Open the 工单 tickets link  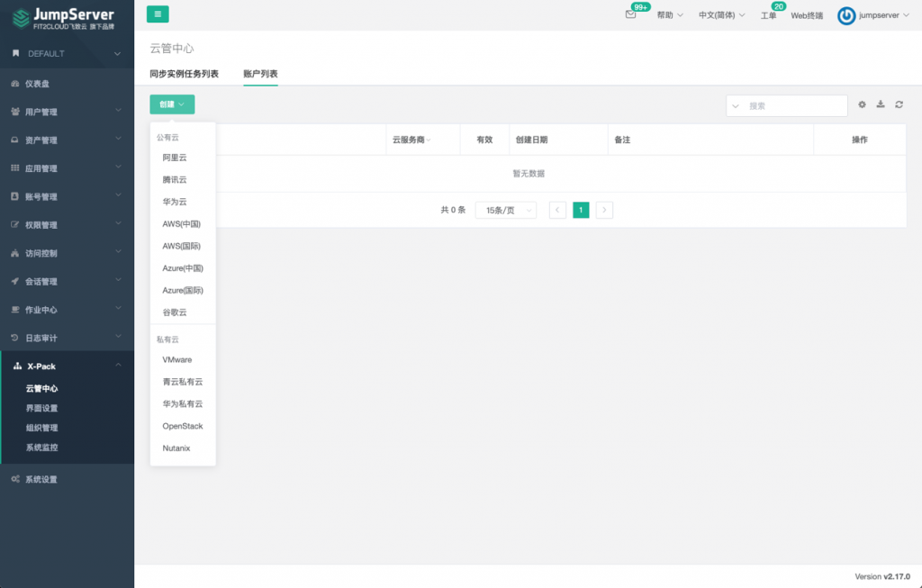coord(768,15)
